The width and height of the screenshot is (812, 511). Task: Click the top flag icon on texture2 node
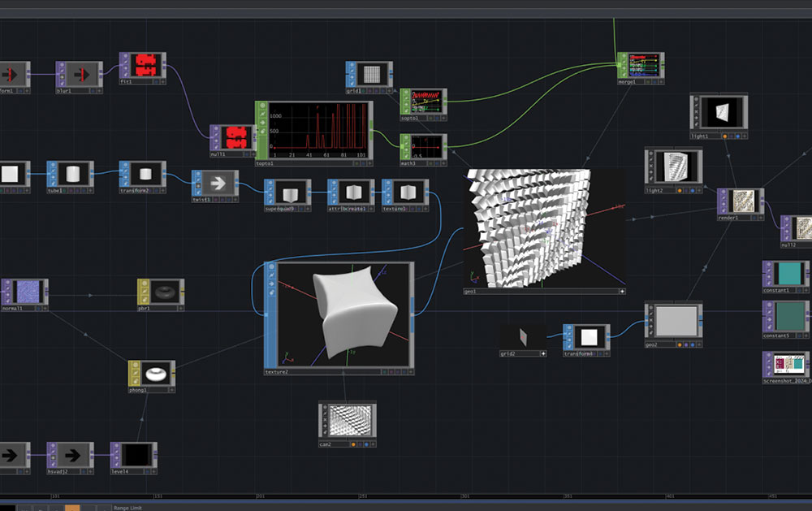click(x=270, y=267)
